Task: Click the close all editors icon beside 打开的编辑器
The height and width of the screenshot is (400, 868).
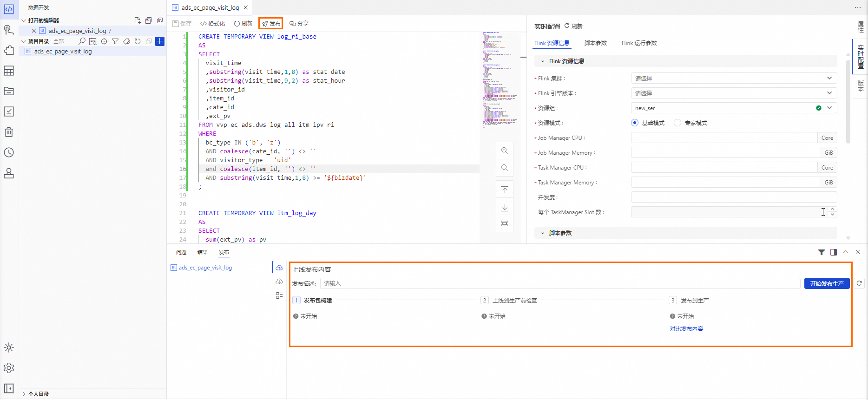Action: click(160, 20)
